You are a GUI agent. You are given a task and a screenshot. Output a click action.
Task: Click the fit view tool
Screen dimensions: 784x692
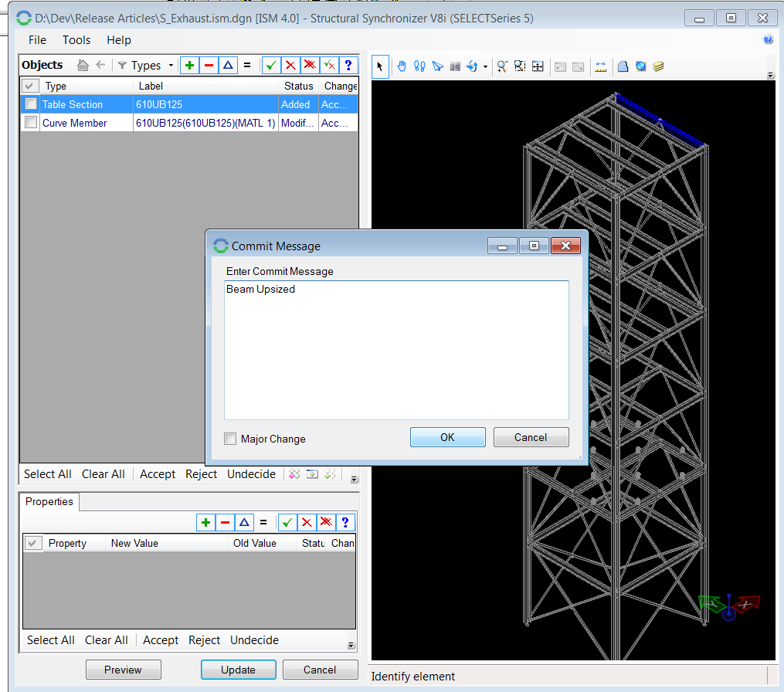[538, 66]
